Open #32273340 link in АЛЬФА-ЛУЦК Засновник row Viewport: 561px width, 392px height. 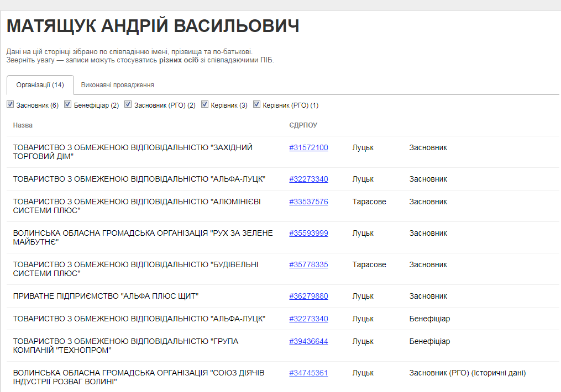tap(308, 179)
